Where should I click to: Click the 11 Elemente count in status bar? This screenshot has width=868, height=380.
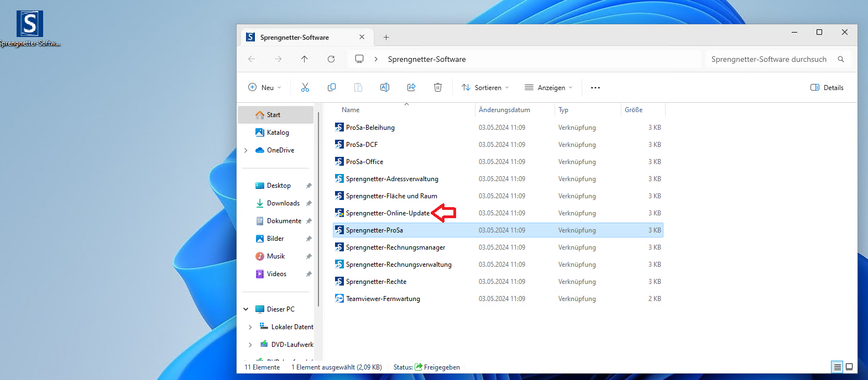262,367
